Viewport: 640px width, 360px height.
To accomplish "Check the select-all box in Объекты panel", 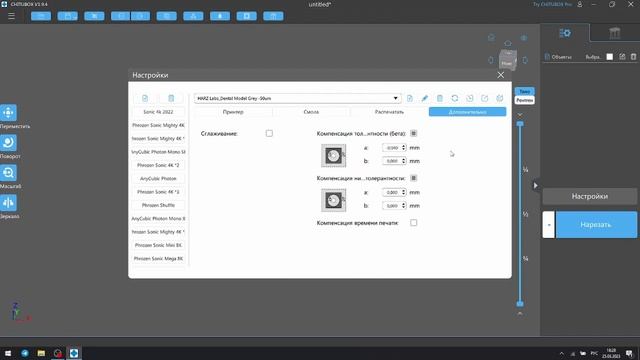I will (x=609, y=57).
